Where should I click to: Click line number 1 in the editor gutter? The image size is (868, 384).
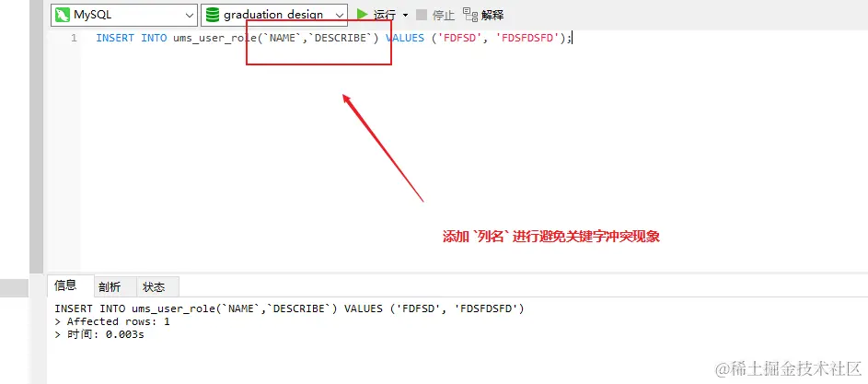(74, 39)
